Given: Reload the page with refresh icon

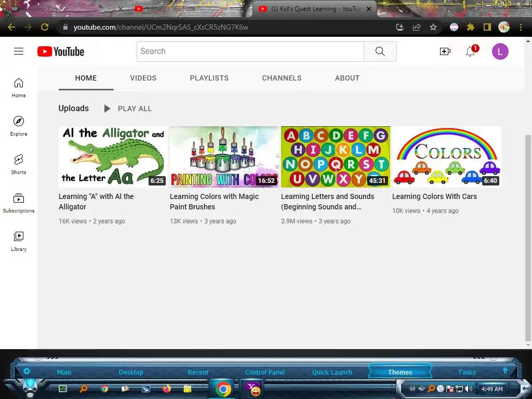Looking at the screenshot, I should [x=45, y=27].
